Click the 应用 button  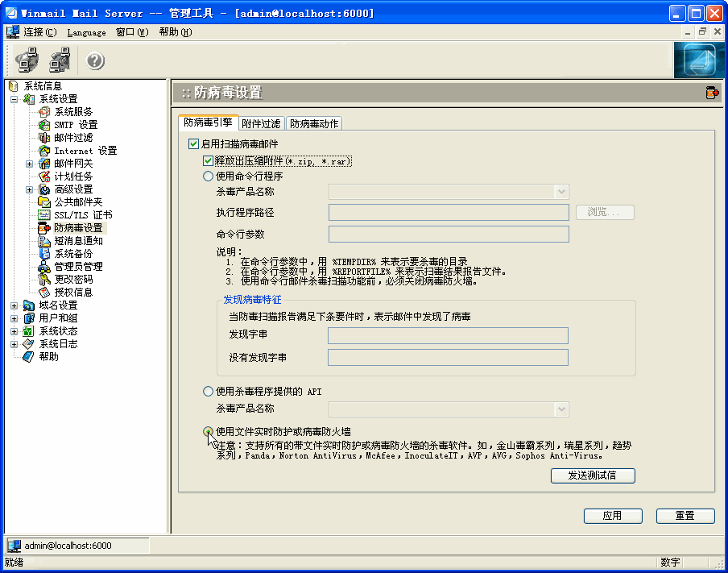[x=612, y=516]
